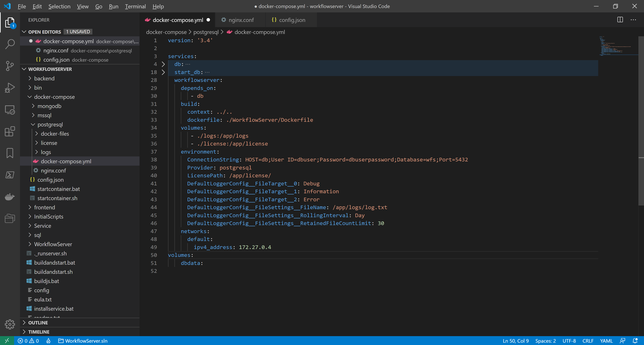644x345 pixels.
Task: Open the File menu
Action: [x=22, y=6]
